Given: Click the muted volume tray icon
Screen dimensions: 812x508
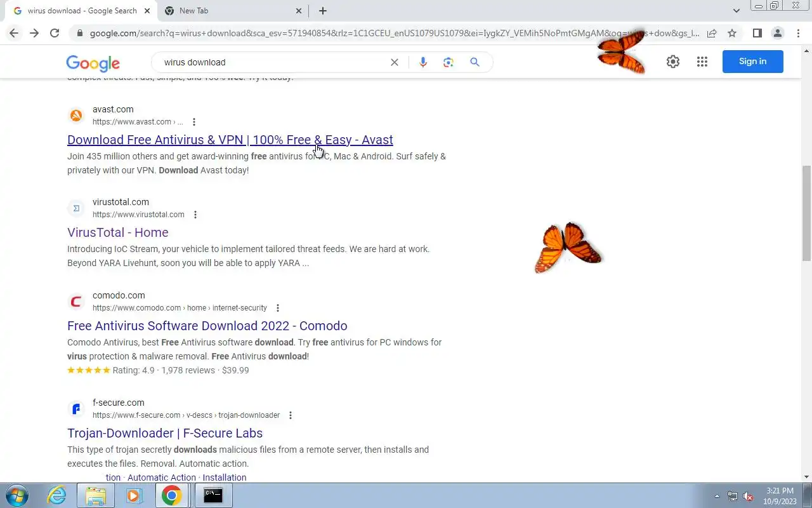Looking at the screenshot, I should (748, 496).
